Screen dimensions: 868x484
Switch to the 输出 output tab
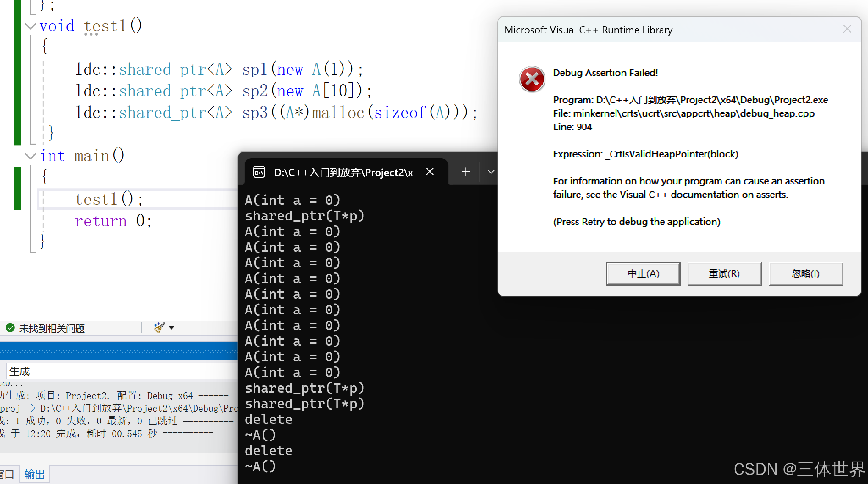pos(34,474)
